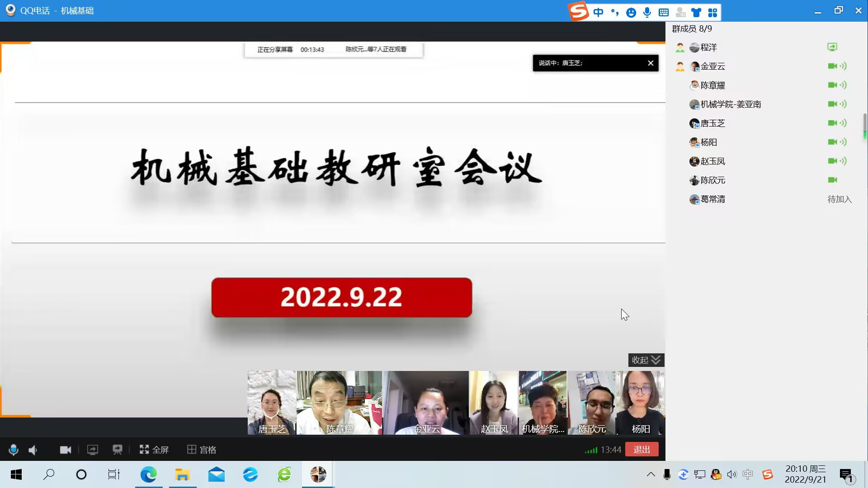The height and width of the screenshot is (488, 868).
Task: Select 唐玉芝 video thumbnail
Action: coord(272,403)
